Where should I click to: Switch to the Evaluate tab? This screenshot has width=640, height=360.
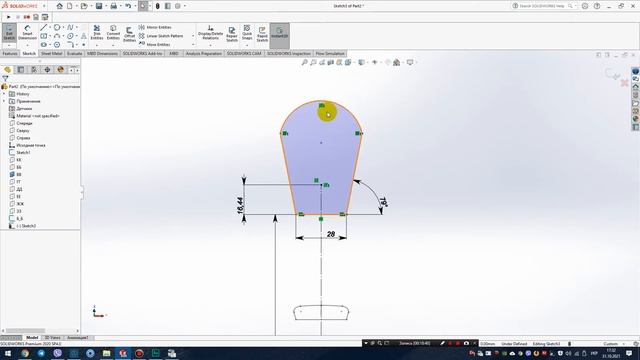coord(74,53)
